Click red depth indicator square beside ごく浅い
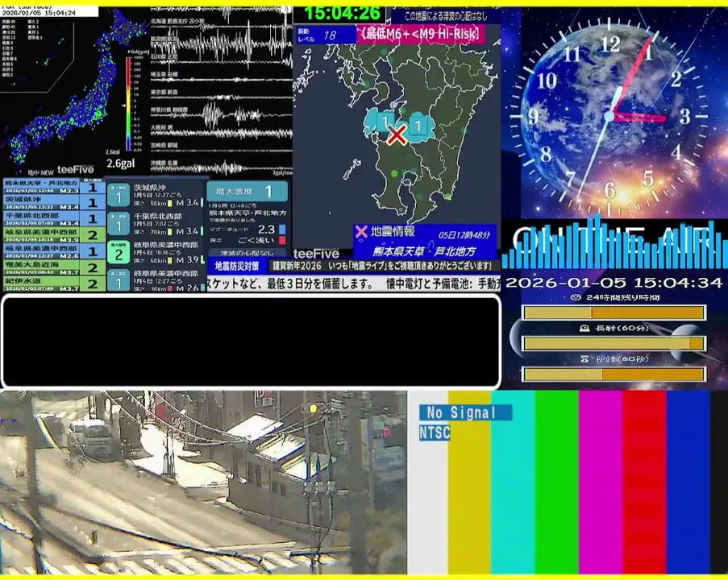Viewport: 728px width, 580px height. point(282,240)
